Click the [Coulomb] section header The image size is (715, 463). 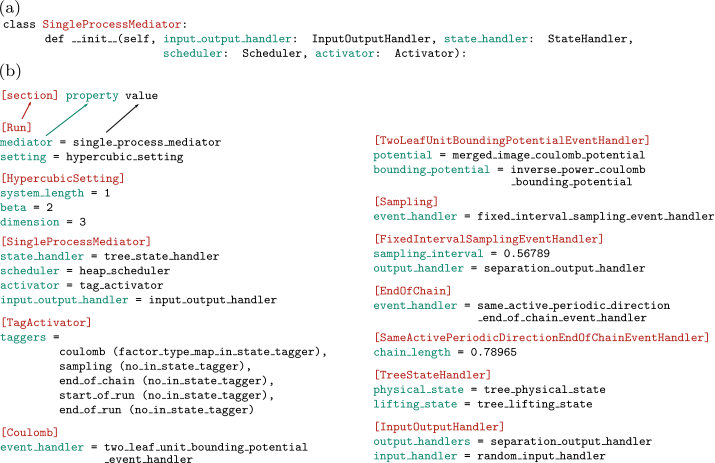[x=30, y=432]
